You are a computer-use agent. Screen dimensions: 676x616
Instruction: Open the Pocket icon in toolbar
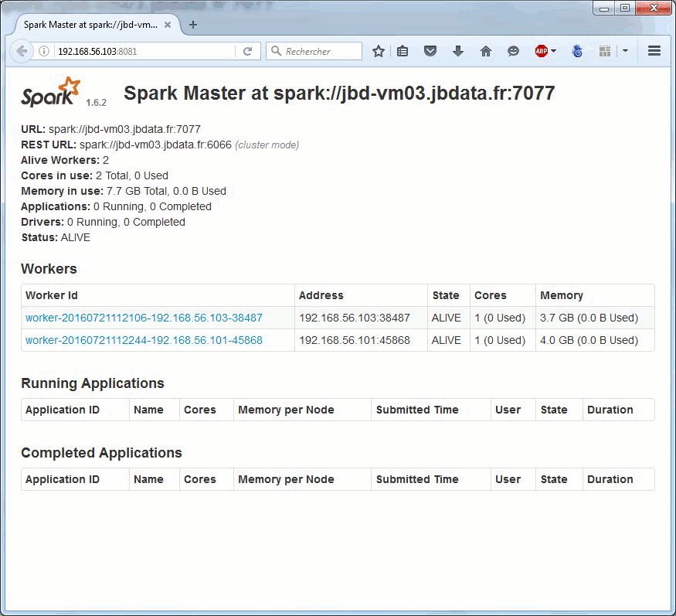click(x=430, y=51)
